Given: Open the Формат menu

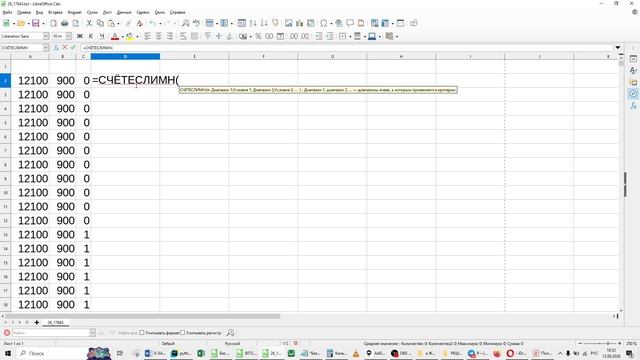Looking at the screenshot, I should (75, 12).
